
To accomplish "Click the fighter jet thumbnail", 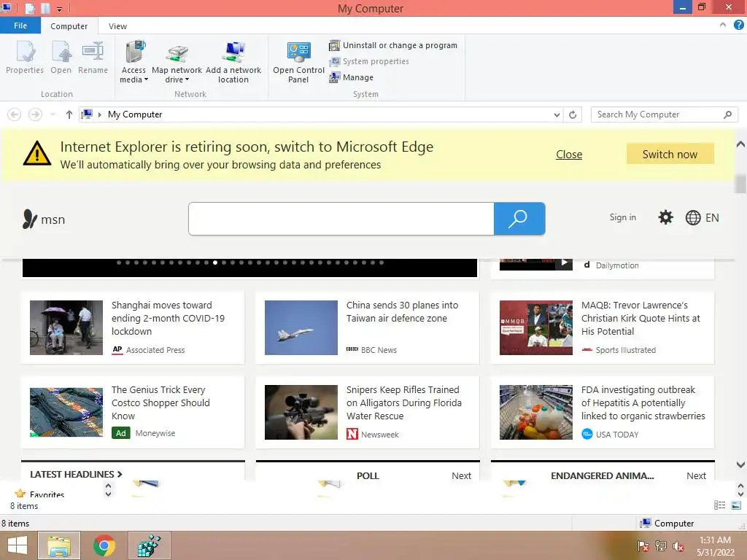I will 301,327.
